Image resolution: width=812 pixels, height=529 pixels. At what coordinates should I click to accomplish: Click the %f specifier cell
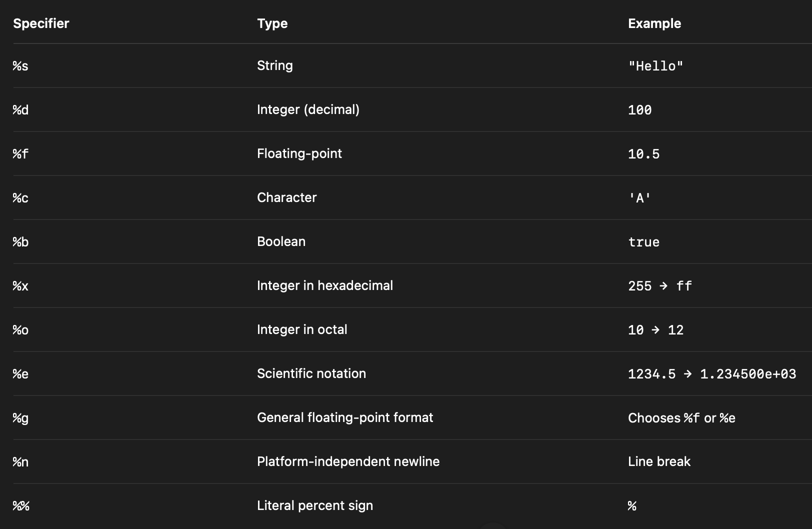click(20, 153)
